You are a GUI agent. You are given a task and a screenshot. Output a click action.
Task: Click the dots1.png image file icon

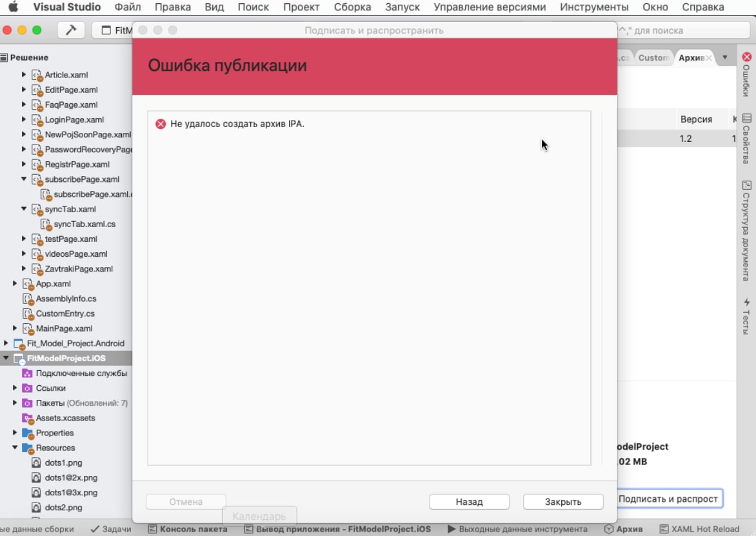(36, 462)
